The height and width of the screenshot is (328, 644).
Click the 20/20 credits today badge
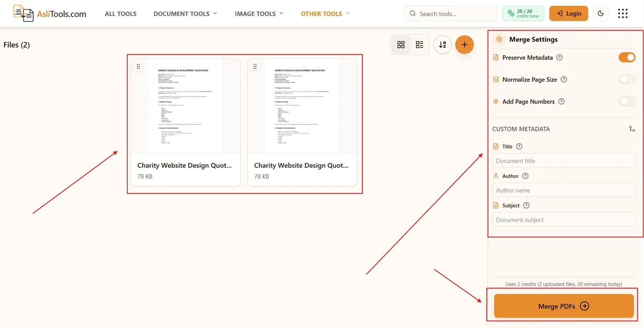[523, 13]
